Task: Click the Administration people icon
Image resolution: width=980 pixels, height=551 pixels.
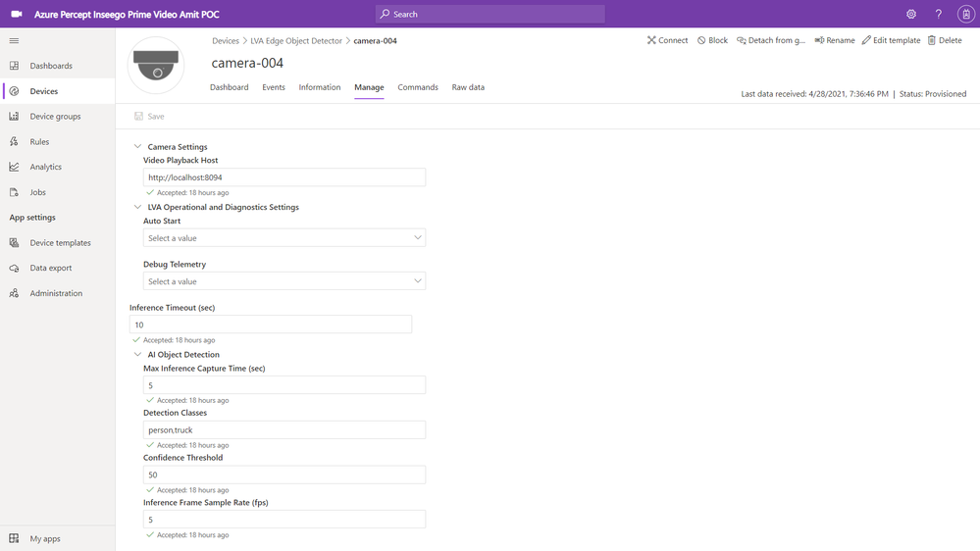Action: pyautogui.click(x=14, y=293)
